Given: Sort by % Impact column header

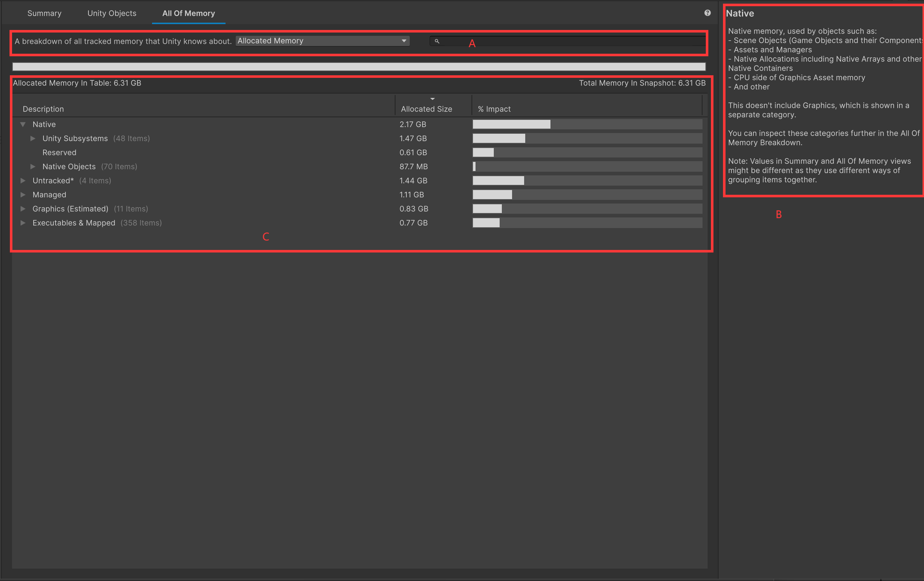Looking at the screenshot, I should click(494, 109).
